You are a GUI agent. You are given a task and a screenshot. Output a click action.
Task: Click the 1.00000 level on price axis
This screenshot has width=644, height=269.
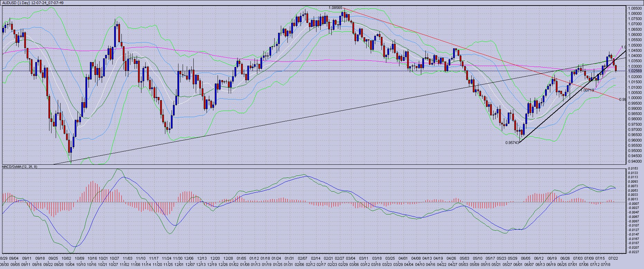coord(635,98)
